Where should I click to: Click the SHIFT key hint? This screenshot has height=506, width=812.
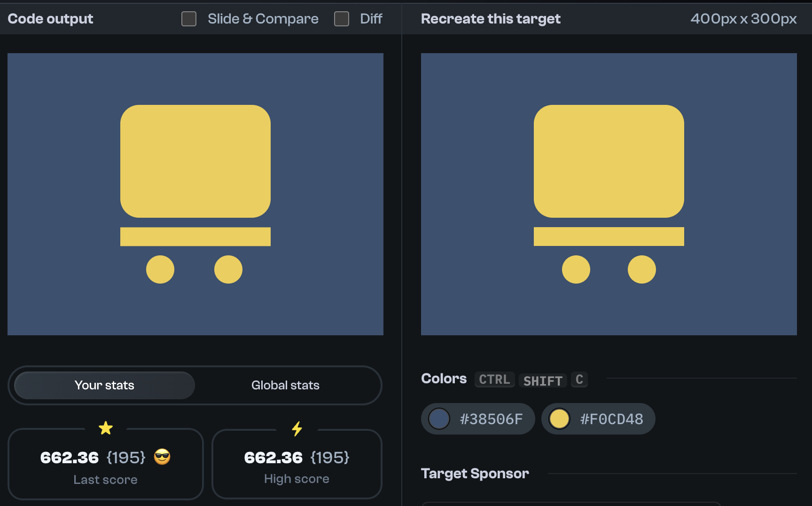coord(543,380)
